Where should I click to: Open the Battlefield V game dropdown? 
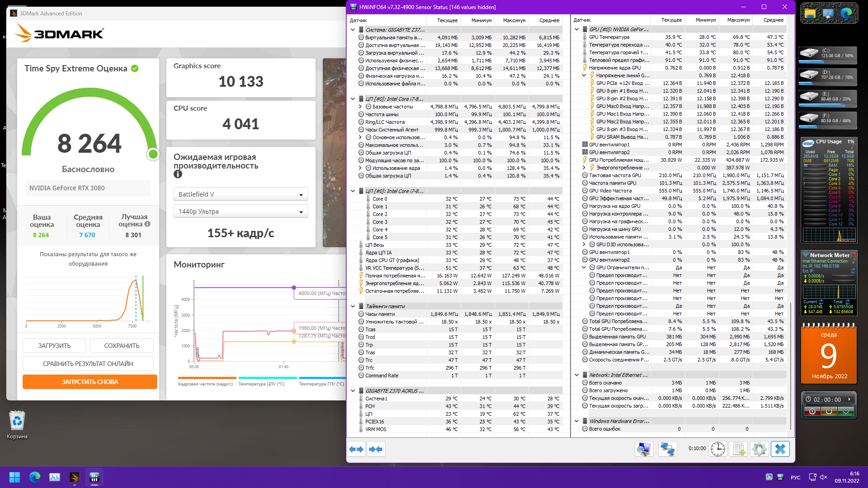tap(241, 194)
